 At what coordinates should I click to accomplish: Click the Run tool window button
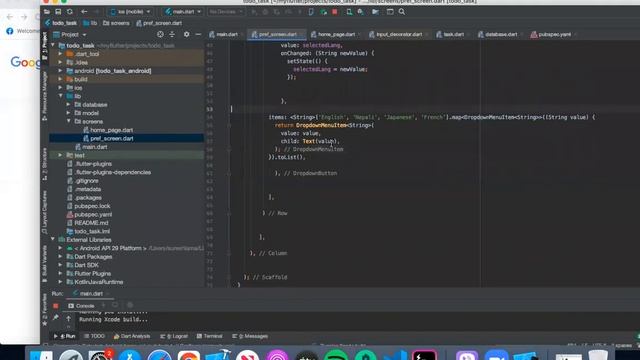[x=65, y=336]
